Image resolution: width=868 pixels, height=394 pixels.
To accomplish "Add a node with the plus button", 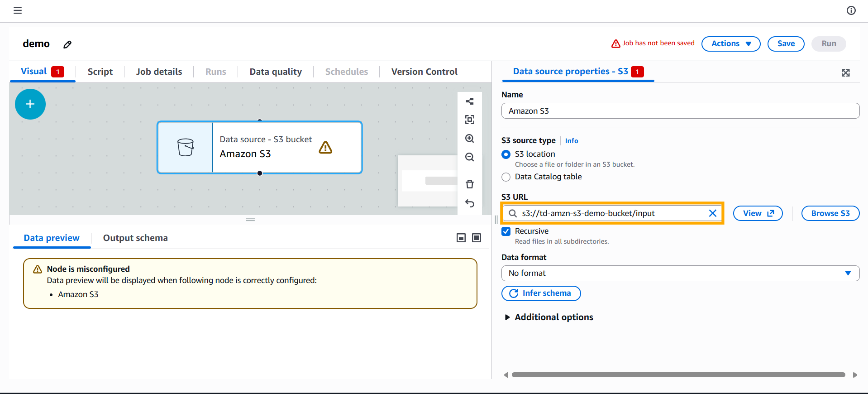I will [30, 104].
